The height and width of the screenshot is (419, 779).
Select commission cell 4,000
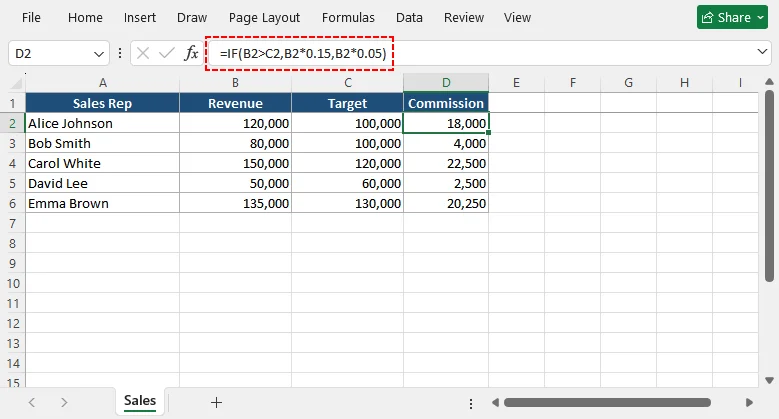pos(446,143)
